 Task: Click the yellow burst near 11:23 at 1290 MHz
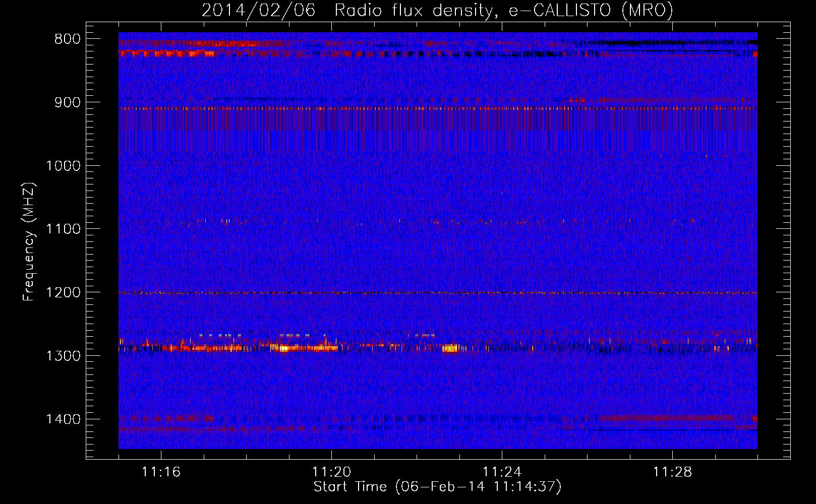[449, 348]
